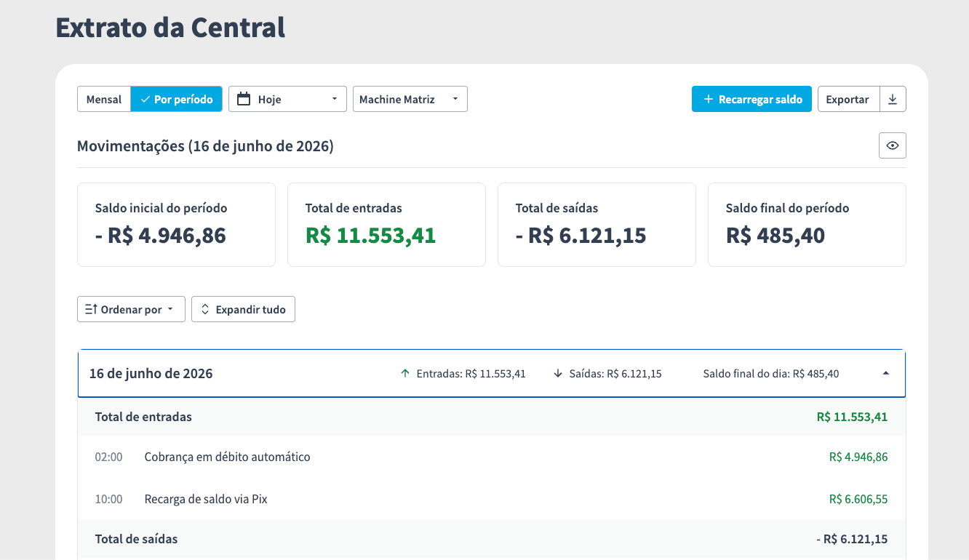Click the expand arrows icon in Expandir tudo
Image resolution: width=969 pixels, height=560 pixels.
click(205, 309)
